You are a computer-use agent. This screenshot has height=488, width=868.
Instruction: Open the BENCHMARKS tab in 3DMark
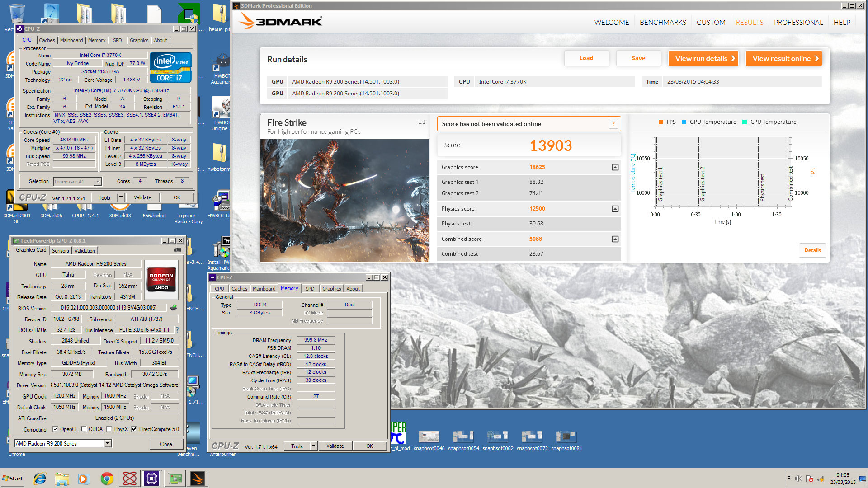663,22
